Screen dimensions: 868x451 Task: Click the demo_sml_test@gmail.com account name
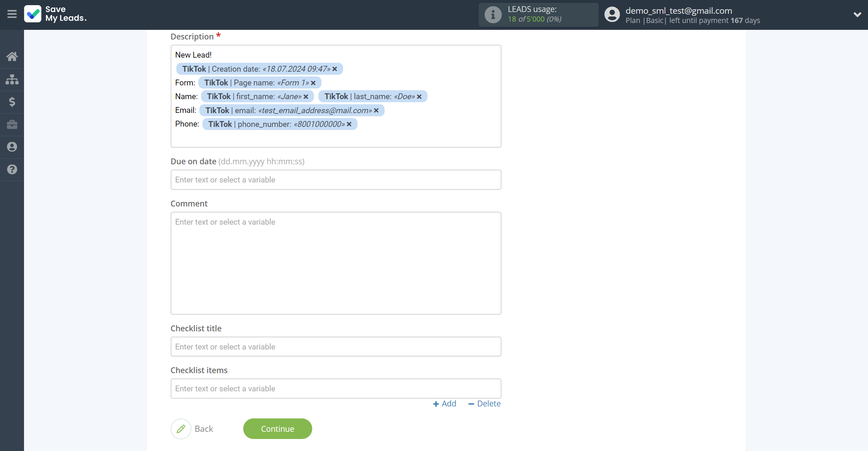679,11
